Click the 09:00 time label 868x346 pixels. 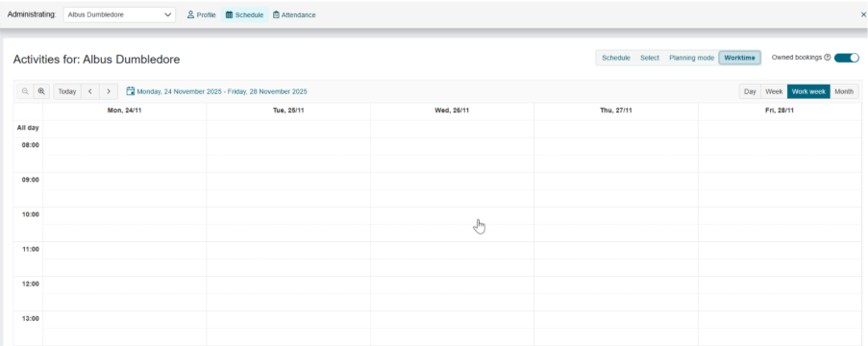pos(31,180)
